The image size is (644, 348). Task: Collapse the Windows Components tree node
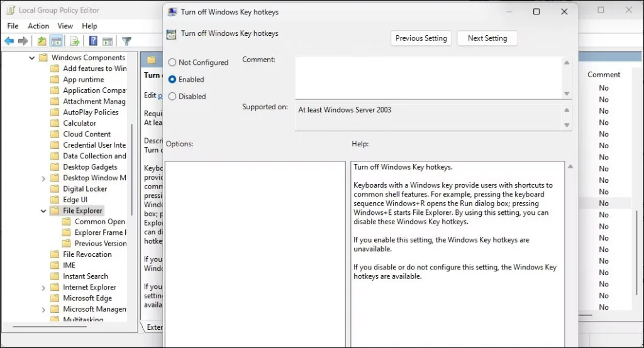(x=31, y=58)
